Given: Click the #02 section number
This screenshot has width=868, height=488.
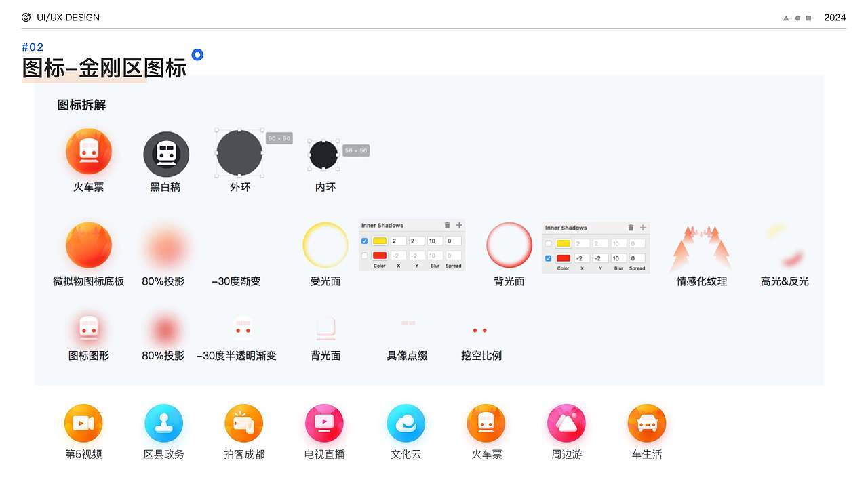Looking at the screenshot, I should click(x=33, y=47).
